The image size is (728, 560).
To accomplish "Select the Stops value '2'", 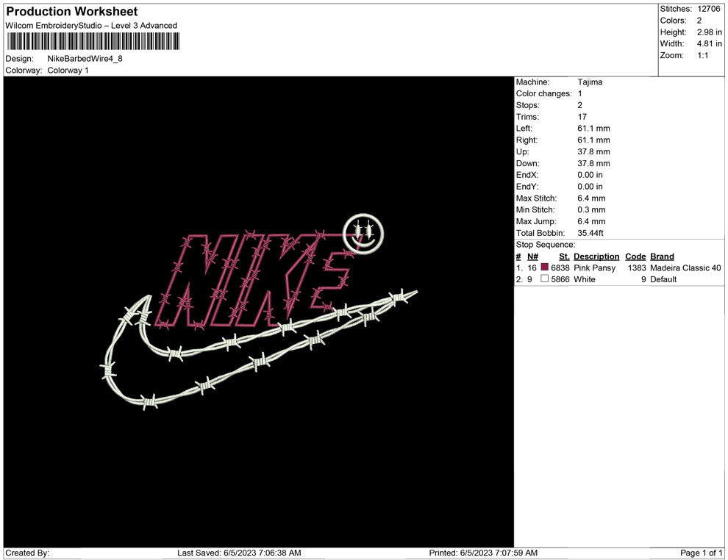I will pos(580,105).
